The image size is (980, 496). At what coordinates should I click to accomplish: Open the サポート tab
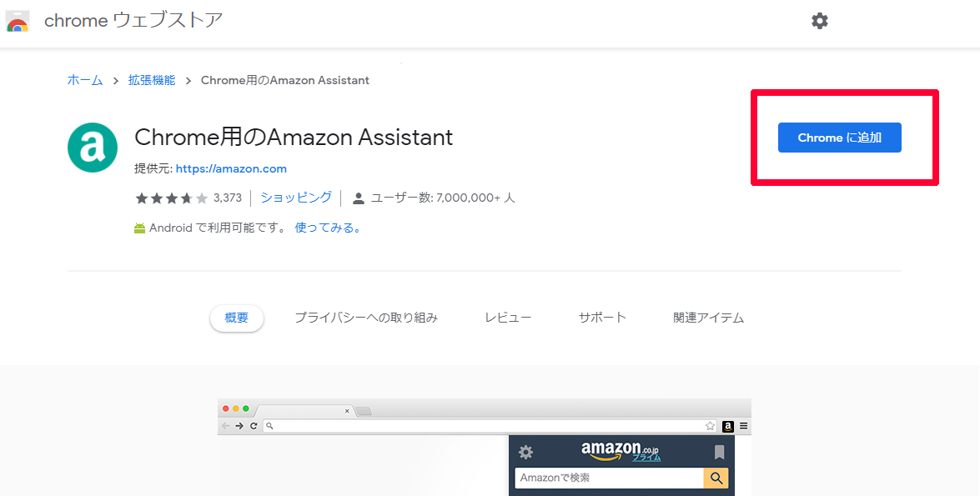pyautogui.click(x=602, y=318)
